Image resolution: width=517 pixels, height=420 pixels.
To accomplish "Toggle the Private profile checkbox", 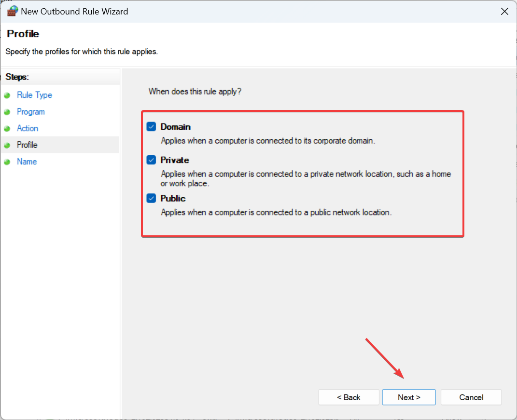I will coord(152,160).
